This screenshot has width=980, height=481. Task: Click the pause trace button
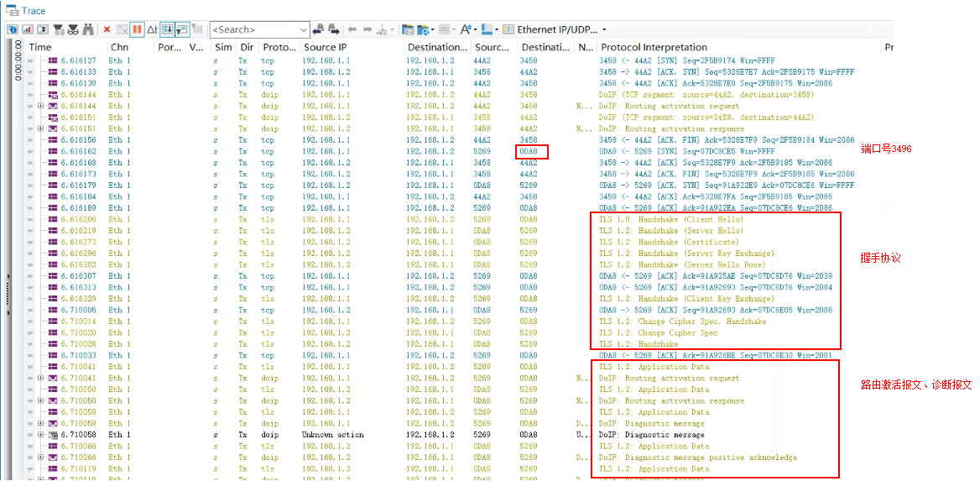point(137,29)
